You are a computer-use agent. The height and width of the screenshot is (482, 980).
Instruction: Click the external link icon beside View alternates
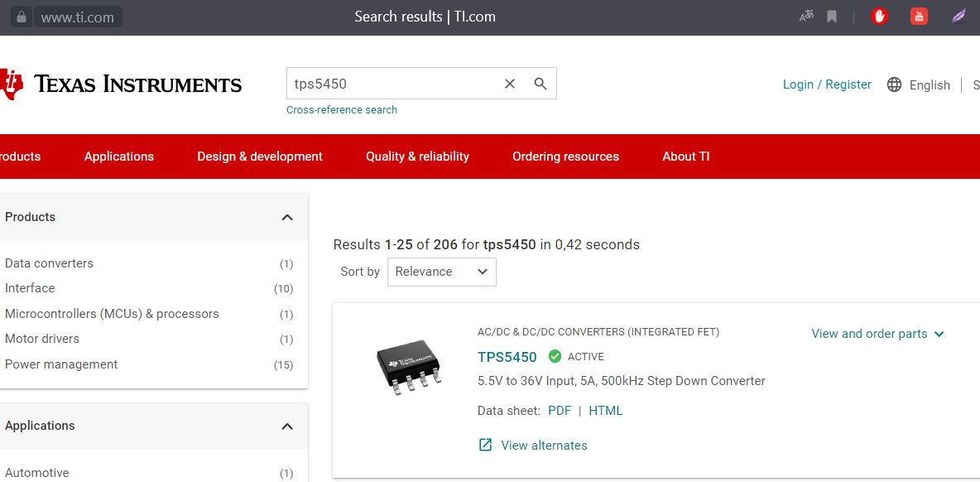[x=485, y=445]
